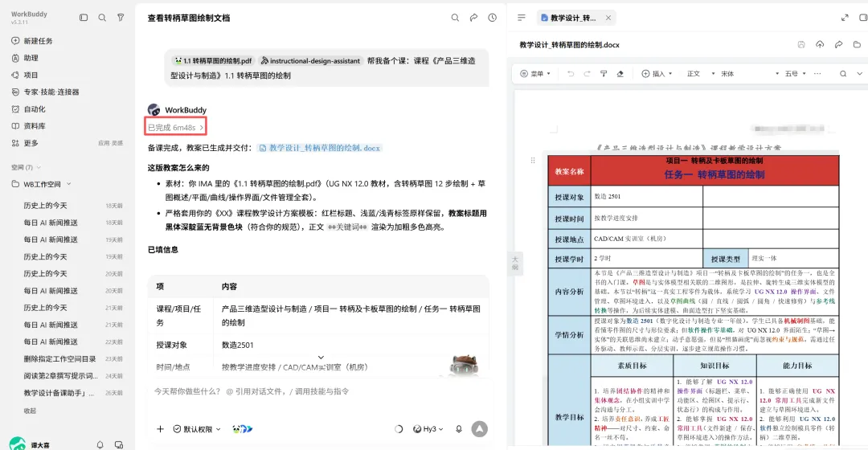Close the 教学设计_转... document tab
This screenshot has height=450, width=868.
[608, 18]
